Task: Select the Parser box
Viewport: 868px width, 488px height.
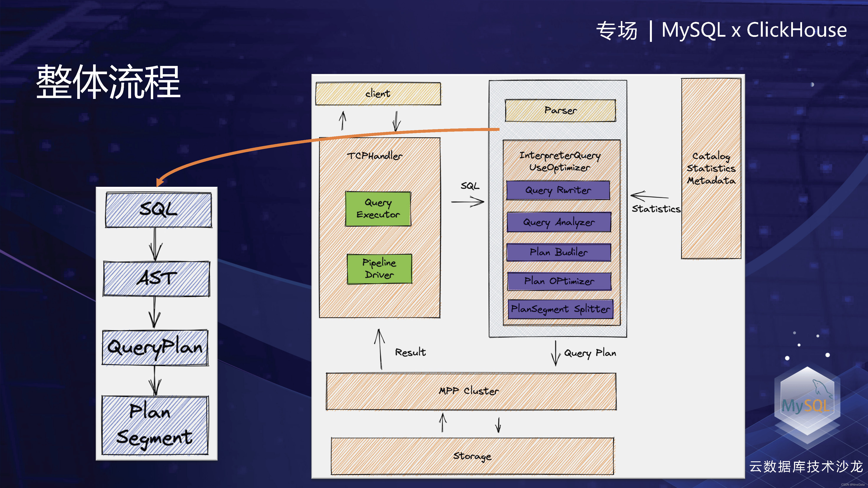Action: click(560, 110)
